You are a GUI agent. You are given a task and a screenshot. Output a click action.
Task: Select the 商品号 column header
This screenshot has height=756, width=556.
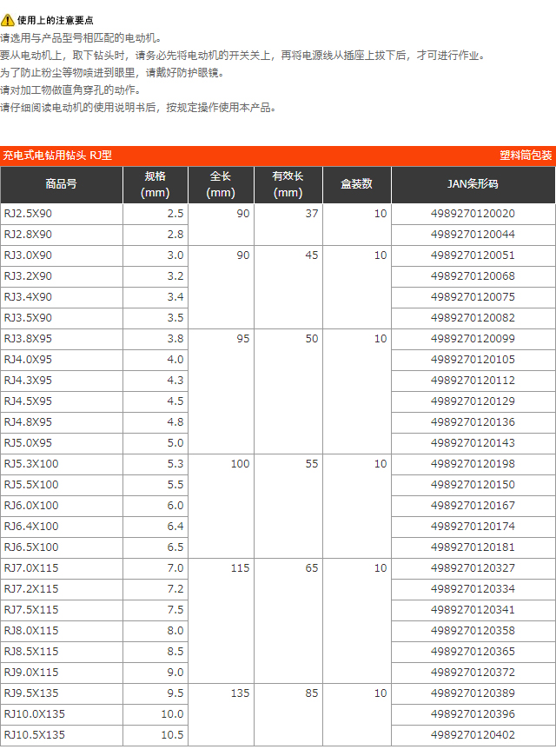[61, 184]
